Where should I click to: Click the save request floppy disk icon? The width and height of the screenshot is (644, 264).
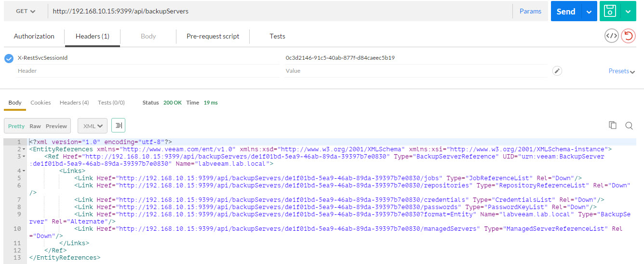coord(610,11)
